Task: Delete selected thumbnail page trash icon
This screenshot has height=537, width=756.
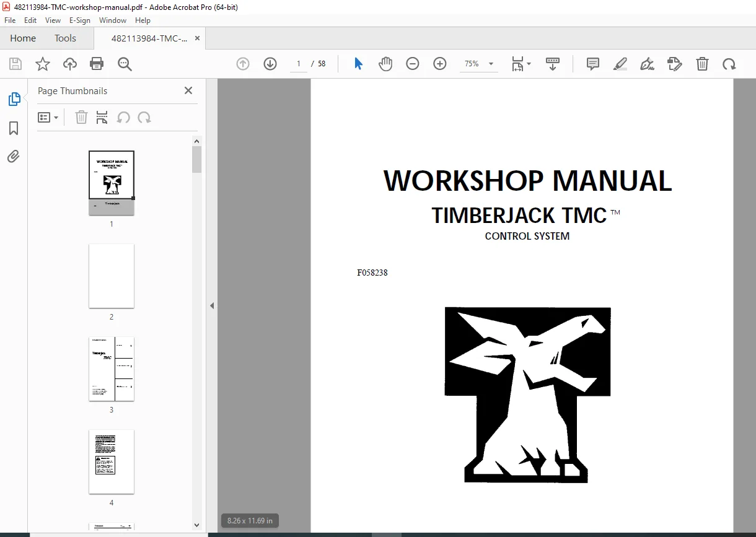Action: click(81, 117)
